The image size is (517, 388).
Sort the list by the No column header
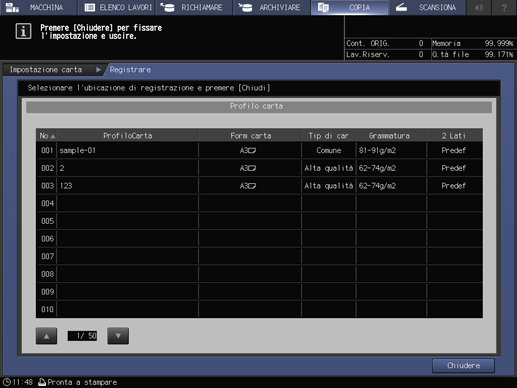(47, 136)
